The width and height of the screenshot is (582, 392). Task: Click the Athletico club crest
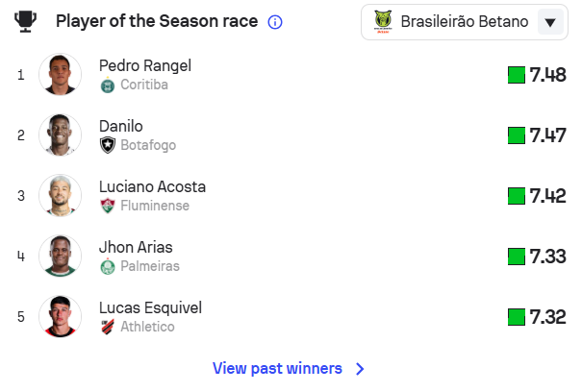click(x=107, y=327)
